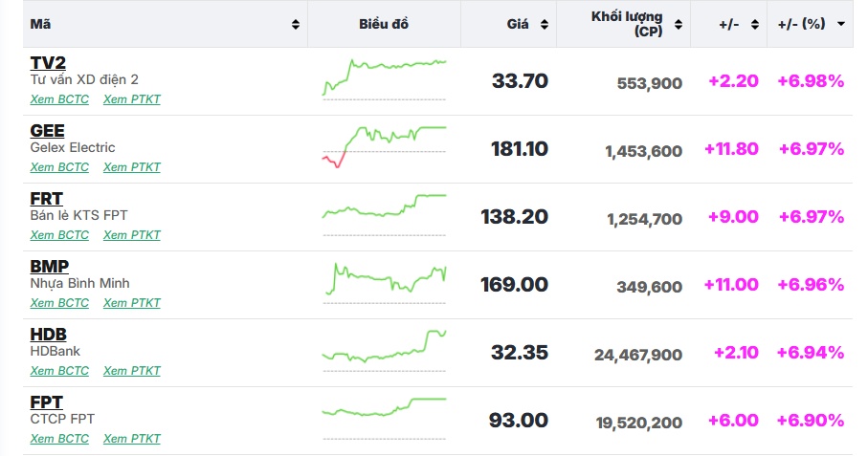The image size is (868, 456).
Task: Open the TV2 stock ticker link
Action: (48, 63)
